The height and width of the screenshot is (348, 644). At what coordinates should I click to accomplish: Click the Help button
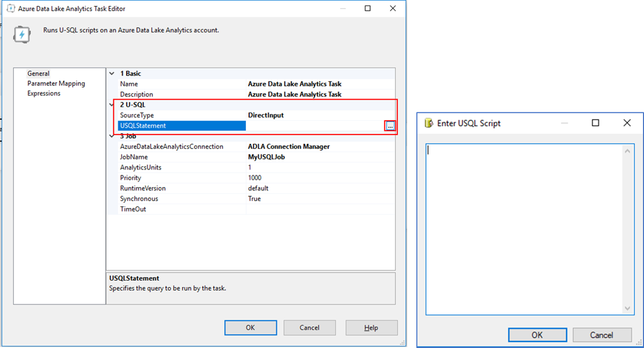click(371, 328)
